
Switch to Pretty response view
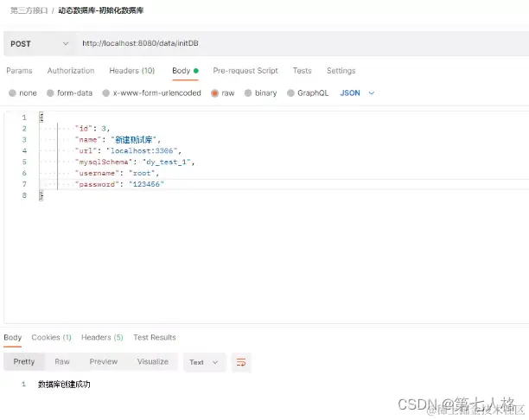point(24,361)
